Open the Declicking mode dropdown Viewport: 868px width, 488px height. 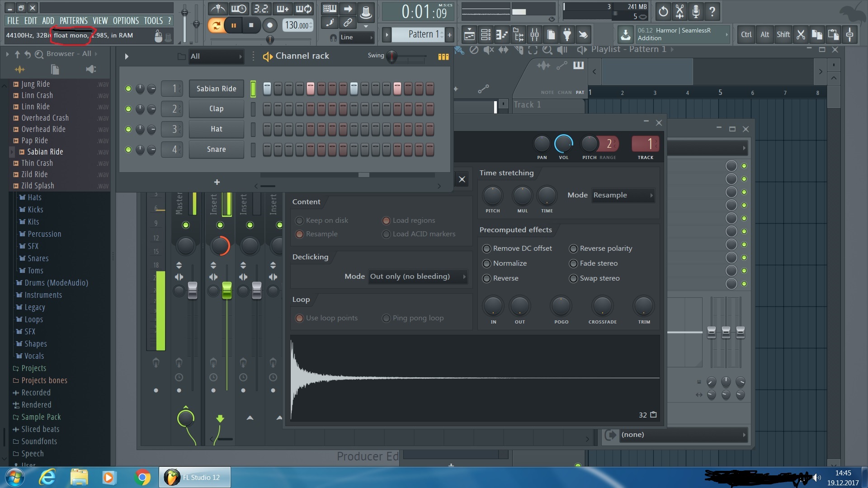[418, 277]
